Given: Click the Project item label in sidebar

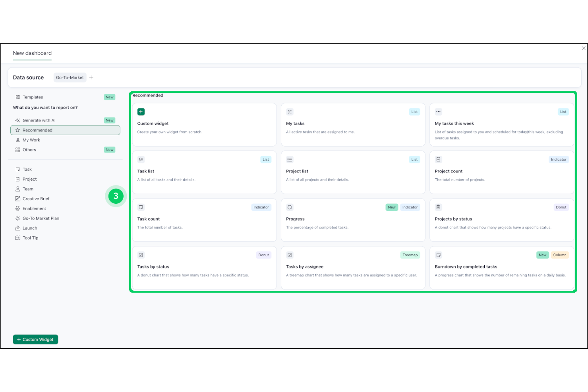Looking at the screenshot, I should point(30,179).
